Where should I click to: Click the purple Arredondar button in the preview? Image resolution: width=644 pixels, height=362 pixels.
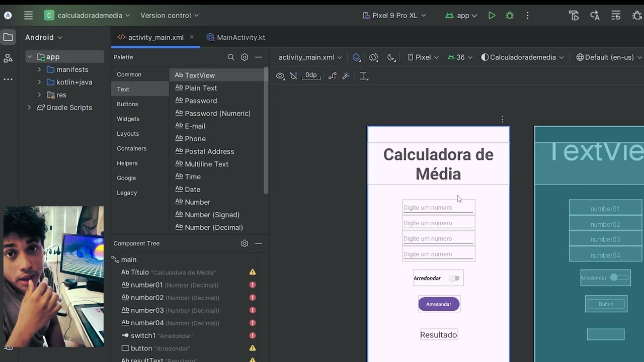click(439, 304)
